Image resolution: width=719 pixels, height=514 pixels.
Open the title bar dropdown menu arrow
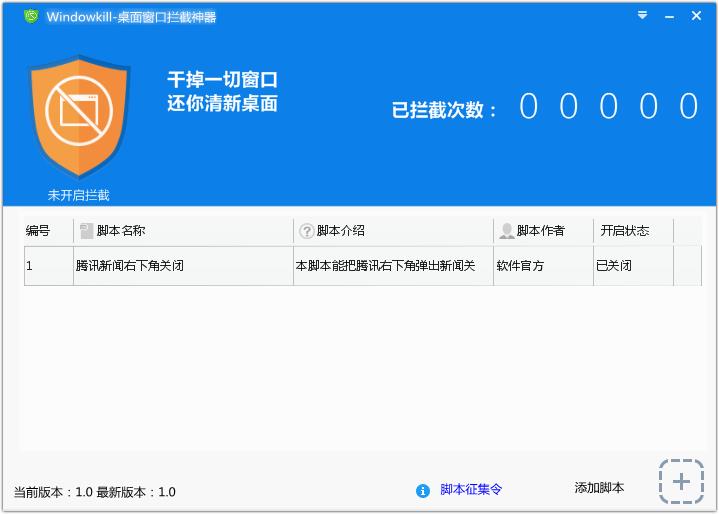(643, 16)
